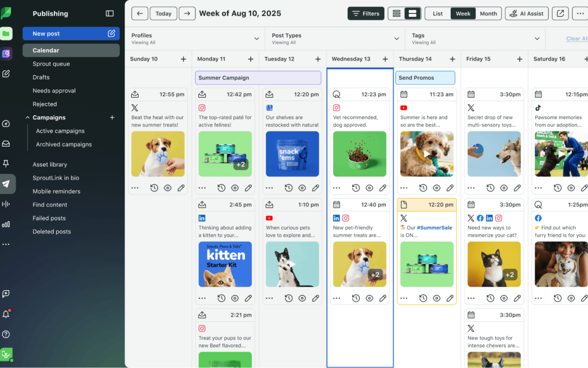This screenshot has width=588, height=368.
Task: View history of 'Vet recommended' post
Action: 356,188
